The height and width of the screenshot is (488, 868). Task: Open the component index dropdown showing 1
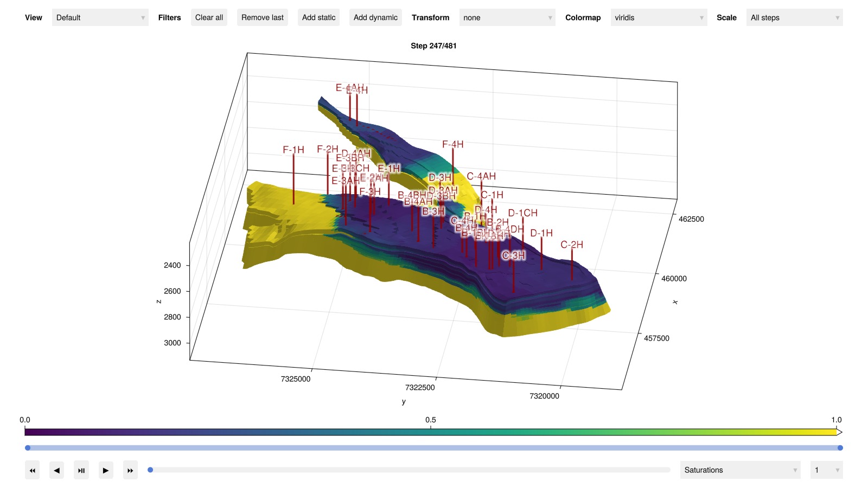tap(827, 470)
